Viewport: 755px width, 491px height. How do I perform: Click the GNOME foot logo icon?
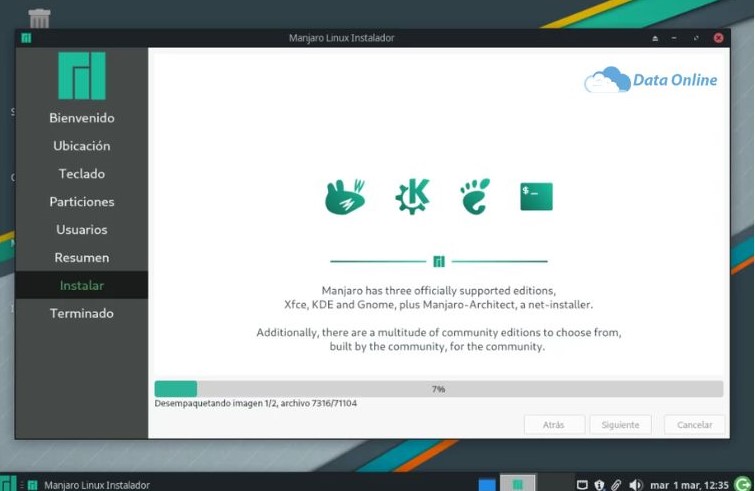coord(475,196)
